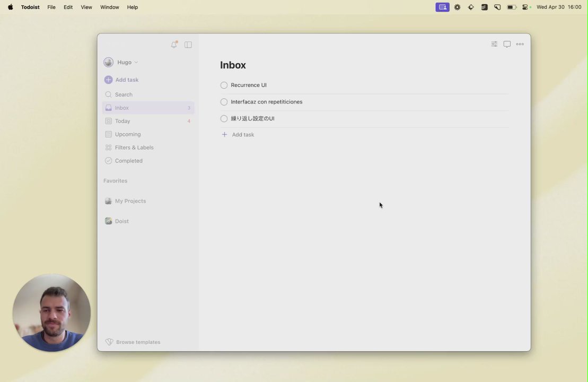Go to the Upcoming view
Image resolution: width=588 pixels, height=382 pixels.
pos(148,134)
